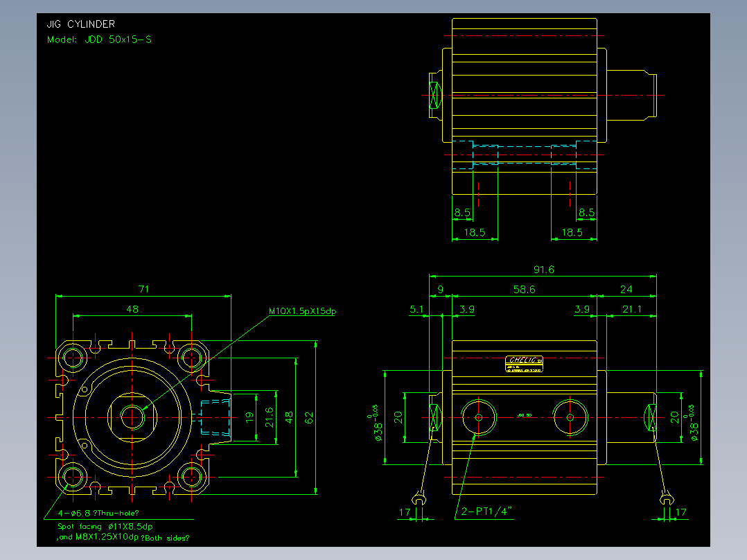Click the CHELIC nameplate on the cylinder body
The image size is (747, 560).
(524, 364)
